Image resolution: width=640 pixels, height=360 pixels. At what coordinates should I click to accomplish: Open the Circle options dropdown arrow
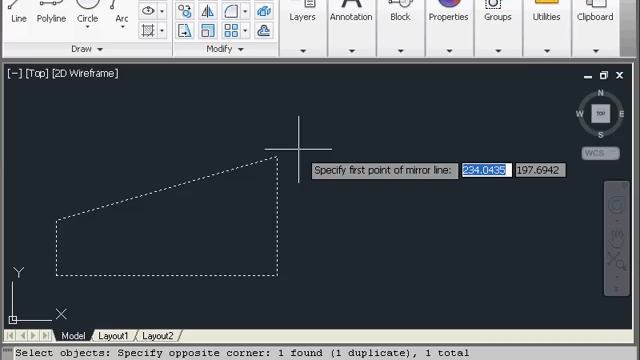[x=87, y=27]
